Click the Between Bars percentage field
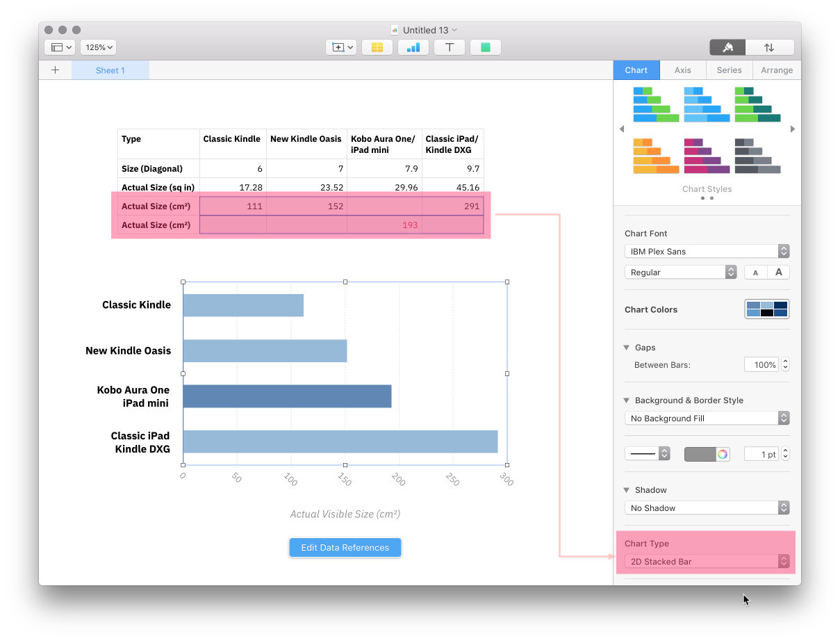This screenshot has height=641, width=840. pyautogui.click(x=761, y=365)
